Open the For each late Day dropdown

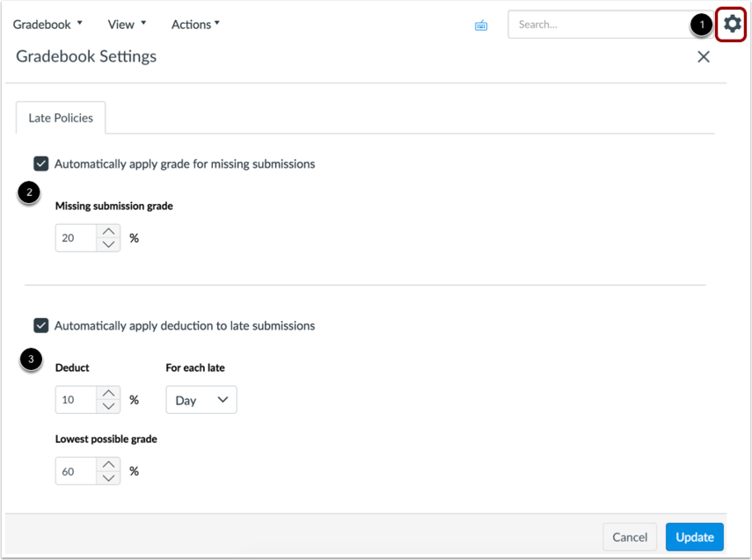pyautogui.click(x=201, y=400)
